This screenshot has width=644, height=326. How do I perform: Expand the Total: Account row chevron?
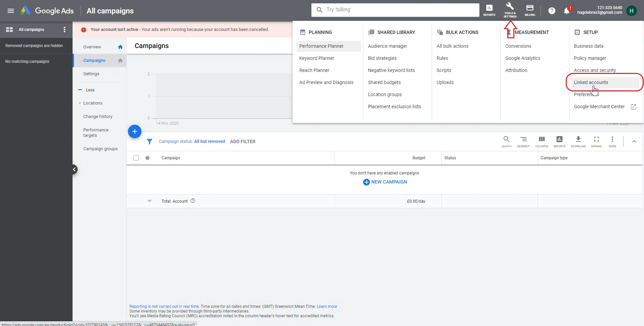coord(149,201)
